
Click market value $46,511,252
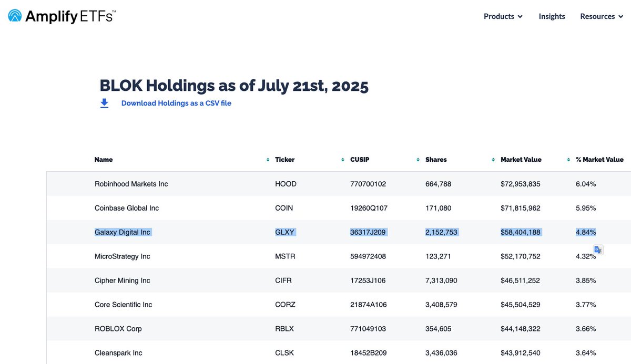coord(521,280)
